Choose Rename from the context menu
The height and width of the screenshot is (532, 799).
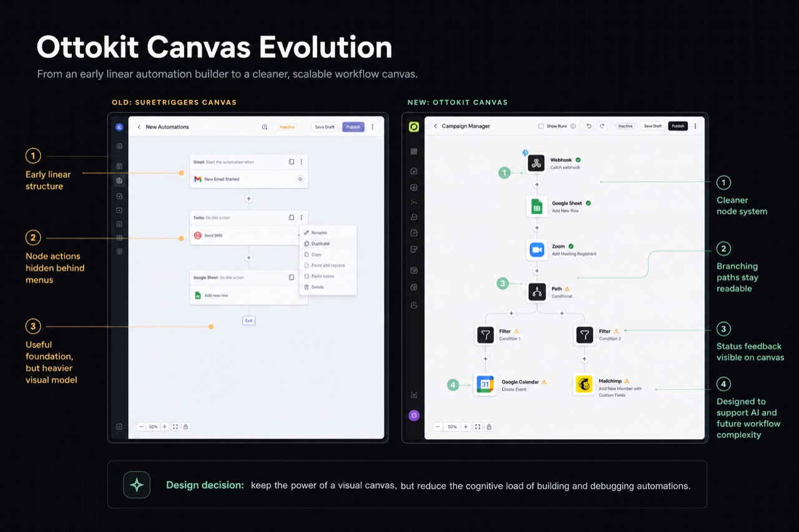328,233
